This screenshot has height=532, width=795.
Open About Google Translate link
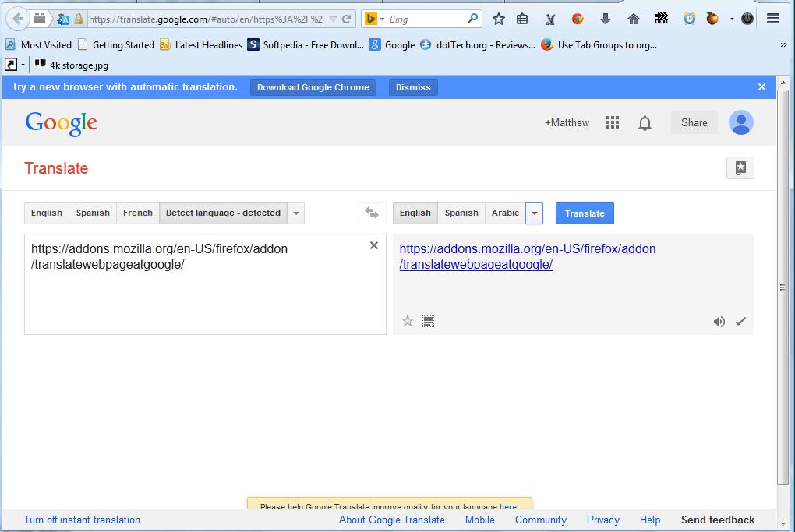click(391, 520)
